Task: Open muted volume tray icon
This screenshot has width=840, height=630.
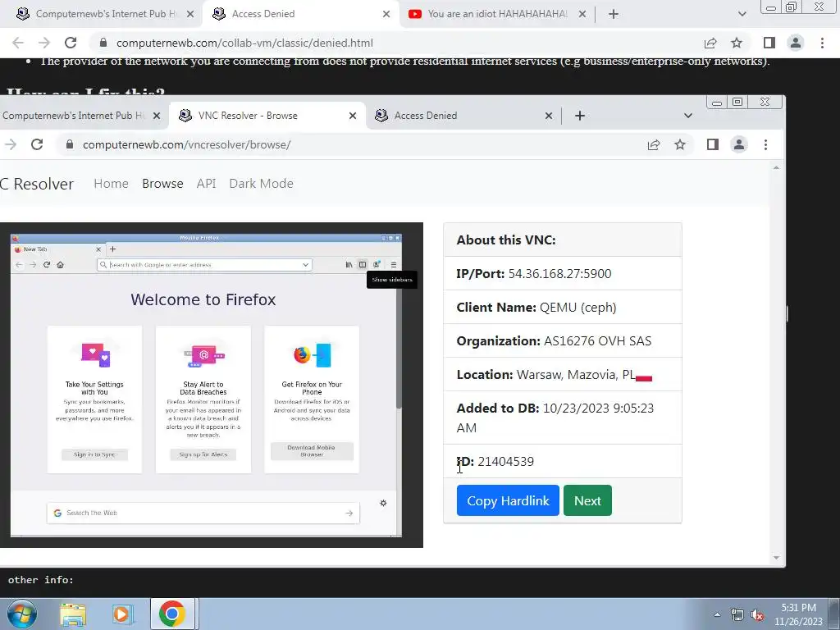Action: 757,615
